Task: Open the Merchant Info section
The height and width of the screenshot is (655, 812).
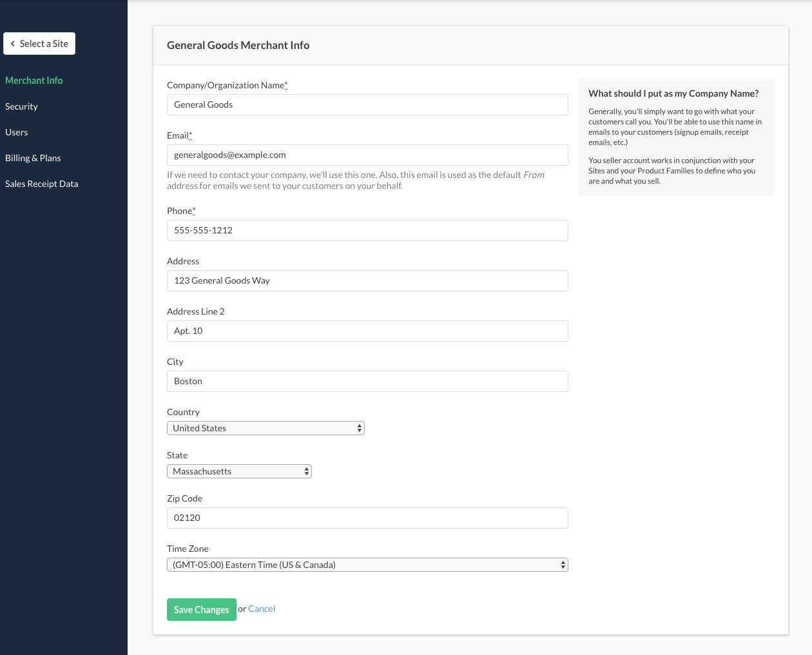Action: [34, 81]
